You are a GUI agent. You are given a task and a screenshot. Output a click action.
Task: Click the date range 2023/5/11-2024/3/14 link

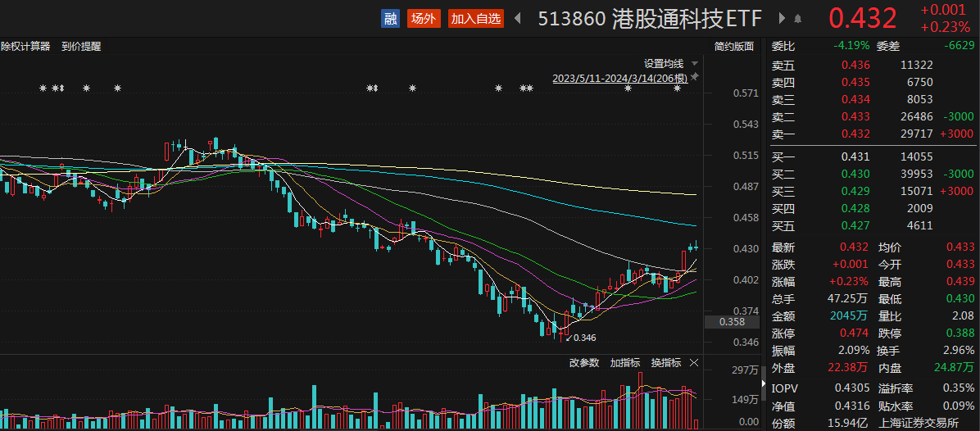[619, 78]
